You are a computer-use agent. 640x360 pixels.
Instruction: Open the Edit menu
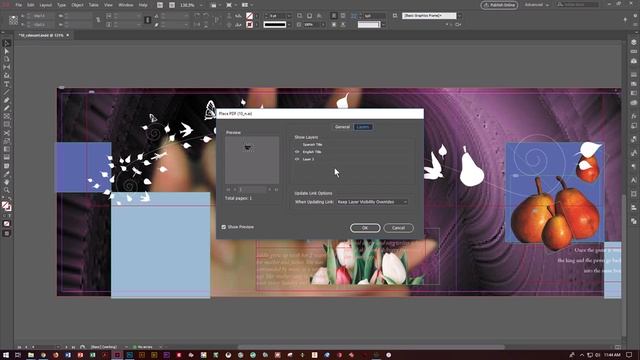pyautogui.click(x=31, y=5)
